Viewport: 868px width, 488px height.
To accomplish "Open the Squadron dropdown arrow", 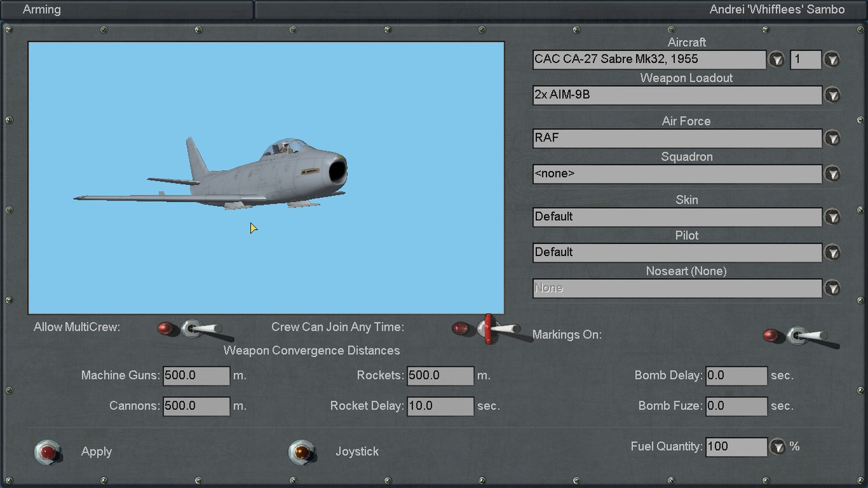I will [x=832, y=174].
